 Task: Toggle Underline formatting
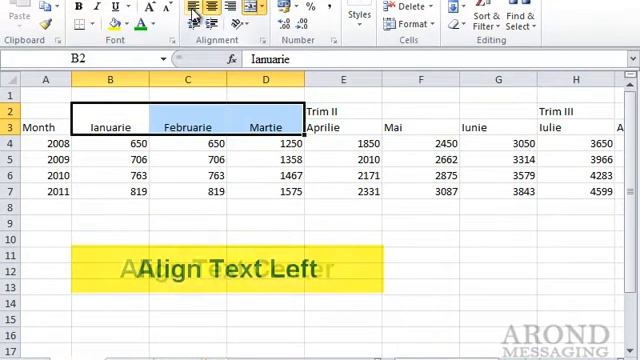(x=116, y=7)
